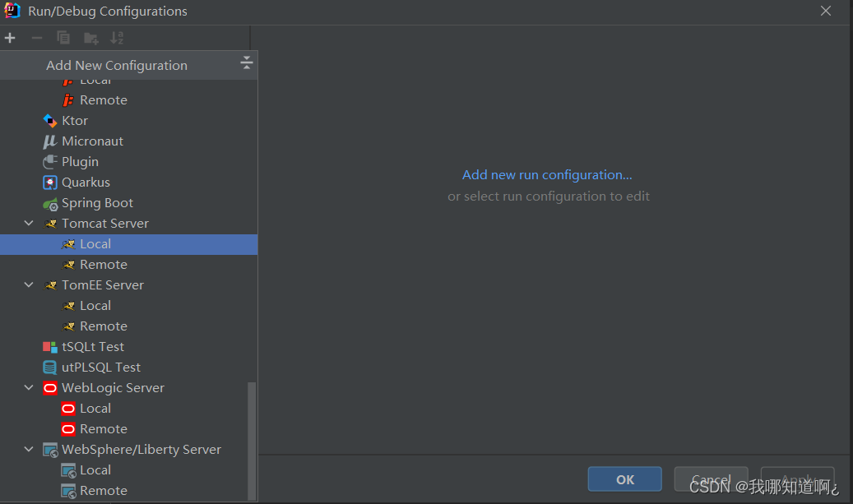
Task: Click the Micronaut mu icon
Action: (x=50, y=141)
